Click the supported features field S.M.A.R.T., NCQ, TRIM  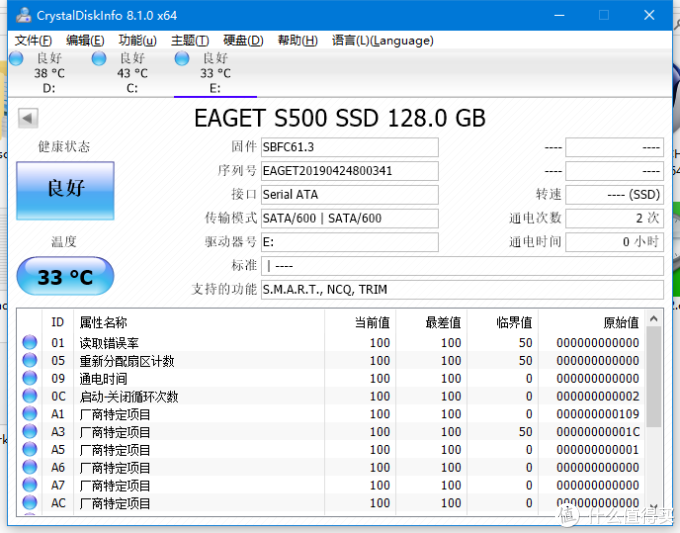(x=462, y=289)
